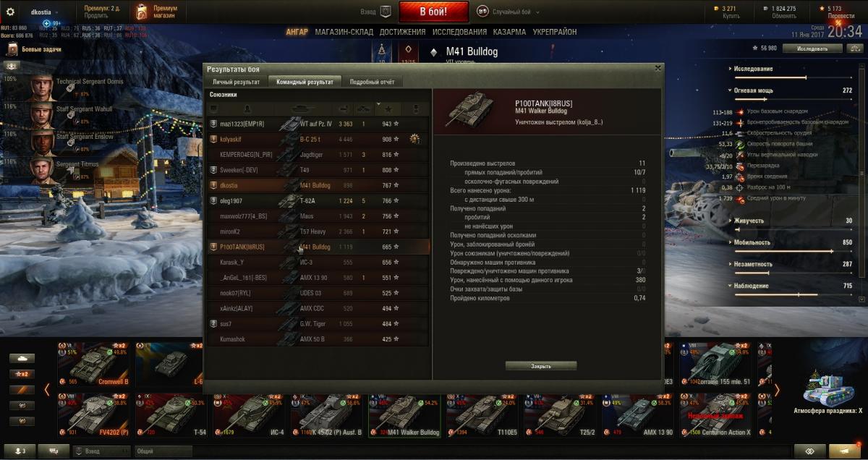The height and width of the screenshot is (460, 868).
Task: Click the "Закрыть" button in results window
Action: (541, 366)
